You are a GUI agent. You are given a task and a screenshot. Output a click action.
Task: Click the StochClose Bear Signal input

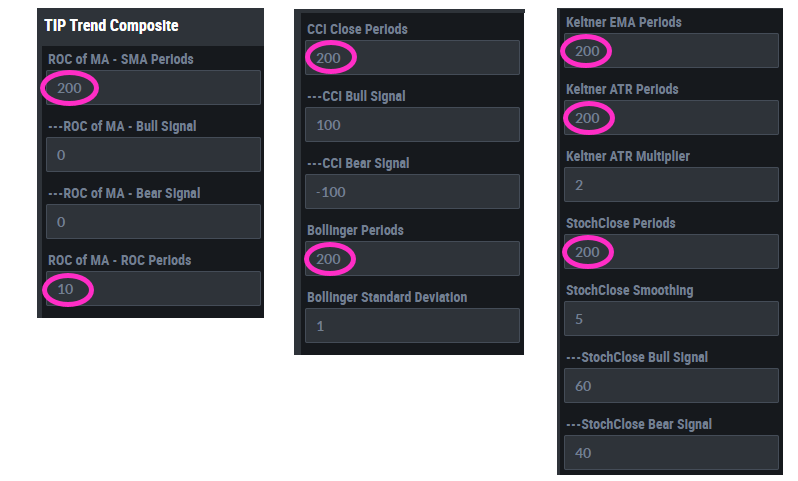pyautogui.click(x=670, y=453)
